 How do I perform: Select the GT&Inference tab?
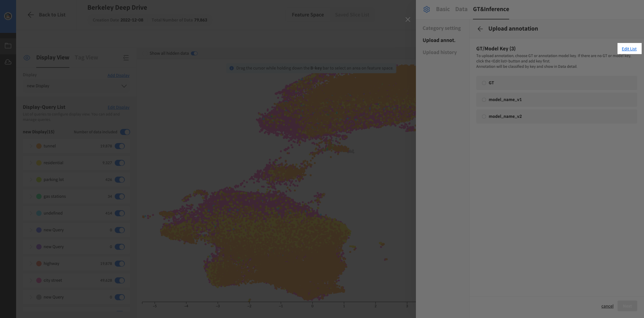click(x=491, y=9)
